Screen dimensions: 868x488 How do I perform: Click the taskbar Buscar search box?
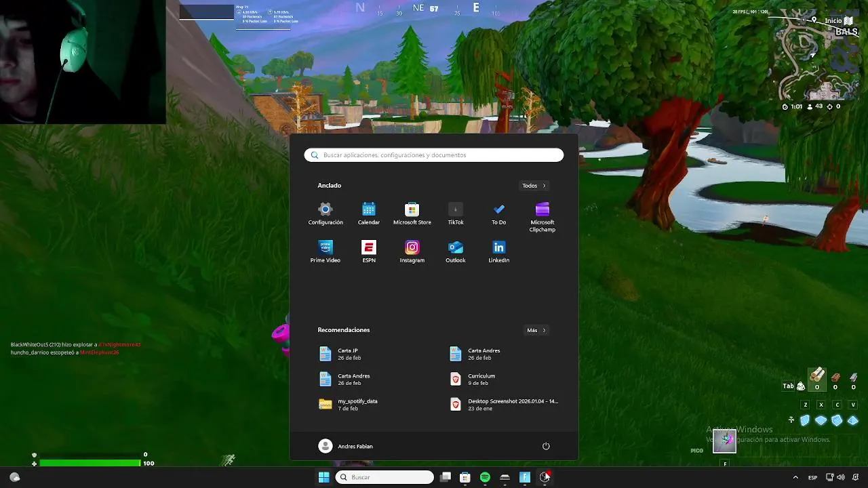point(385,477)
